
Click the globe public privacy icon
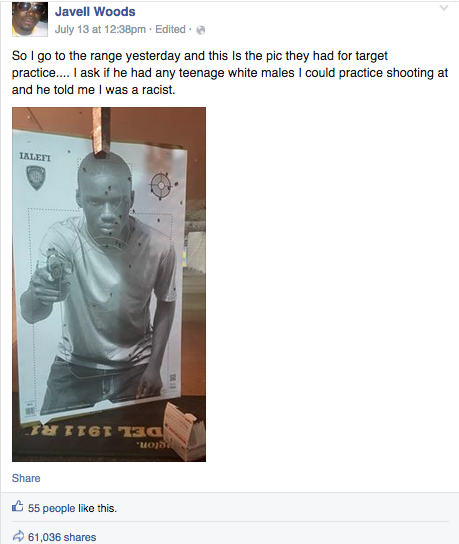pos(201,30)
